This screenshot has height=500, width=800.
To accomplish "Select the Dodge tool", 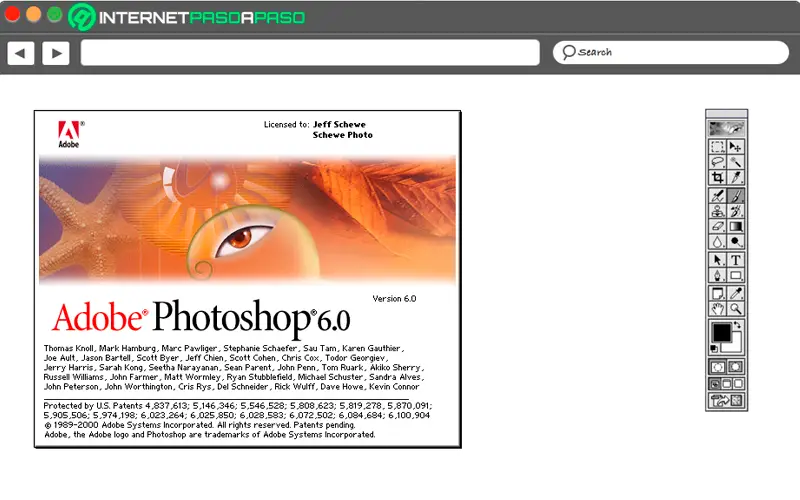I will [735, 241].
